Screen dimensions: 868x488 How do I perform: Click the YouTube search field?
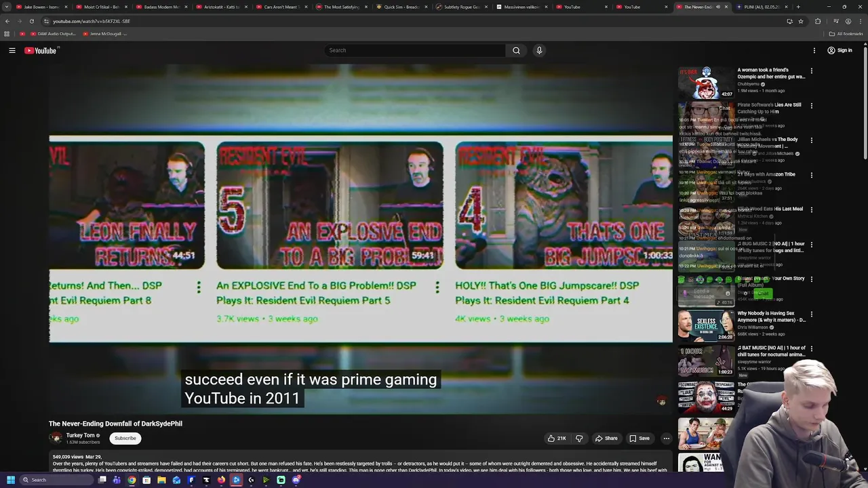pyautogui.click(x=414, y=50)
